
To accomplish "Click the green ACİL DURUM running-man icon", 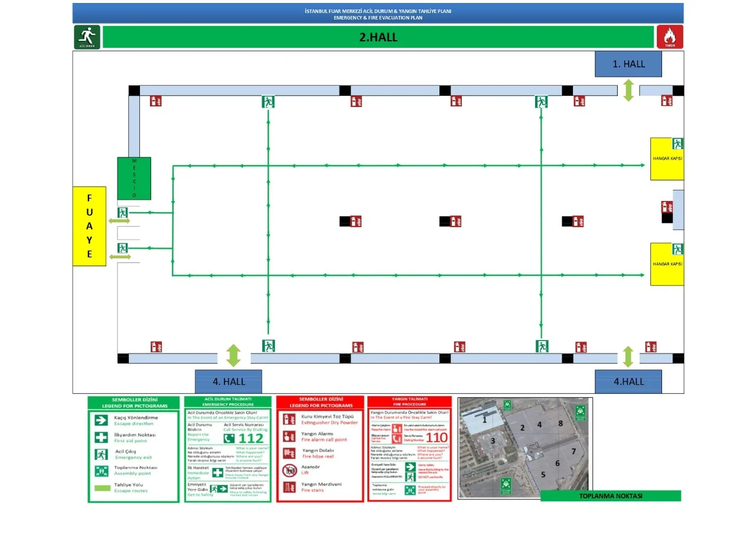I will (x=87, y=37).
